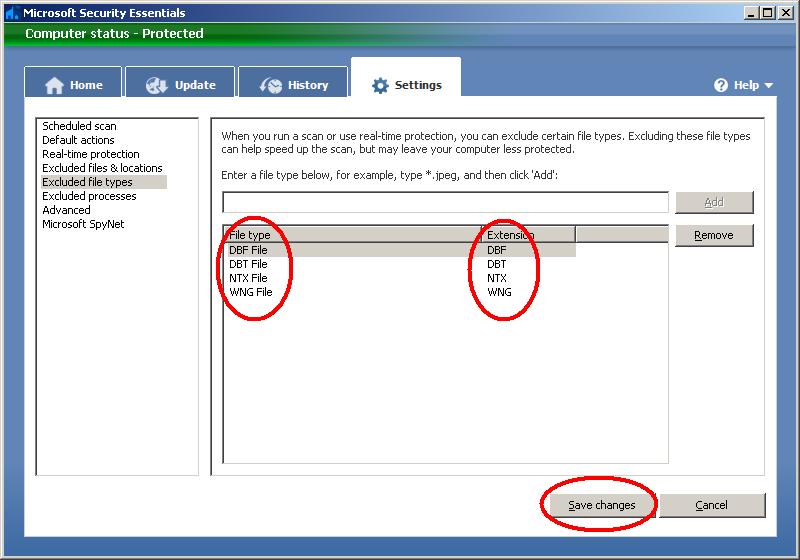
Task: Click the Microsoft Security Essentials title bar icon
Action: [x=11, y=13]
